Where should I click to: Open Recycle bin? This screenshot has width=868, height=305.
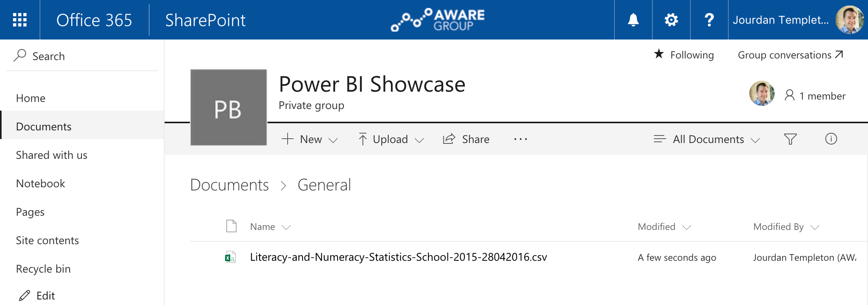pos(43,269)
